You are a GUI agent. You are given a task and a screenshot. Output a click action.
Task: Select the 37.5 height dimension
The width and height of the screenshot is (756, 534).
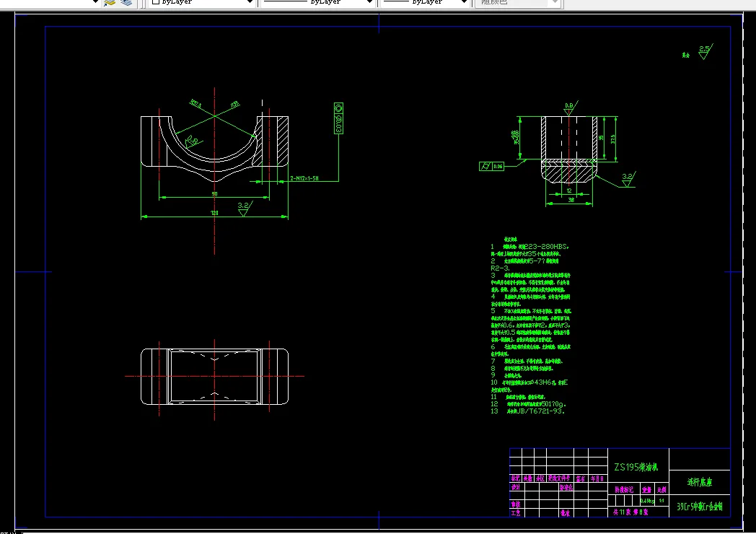click(612, 139)
